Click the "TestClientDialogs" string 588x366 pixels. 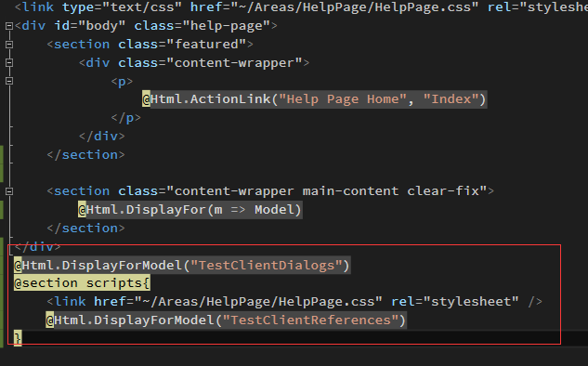click(267, 266)
